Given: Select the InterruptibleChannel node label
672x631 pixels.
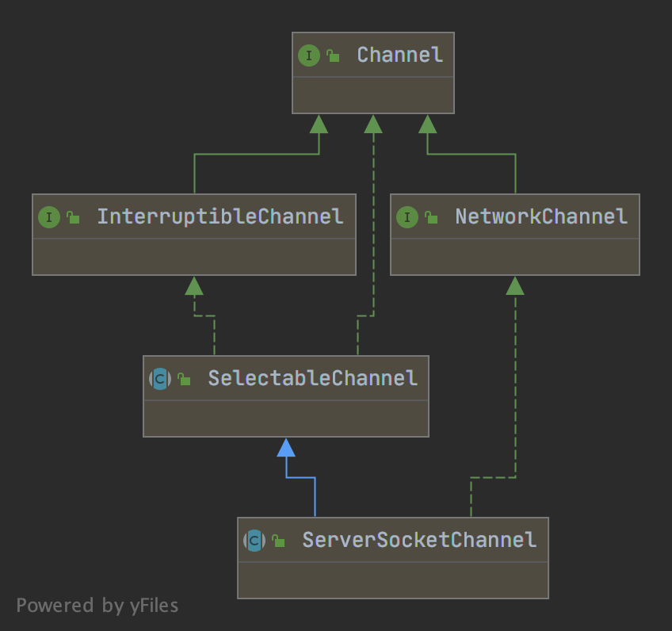Looking at the screenshot, I should tap(220, 216).
